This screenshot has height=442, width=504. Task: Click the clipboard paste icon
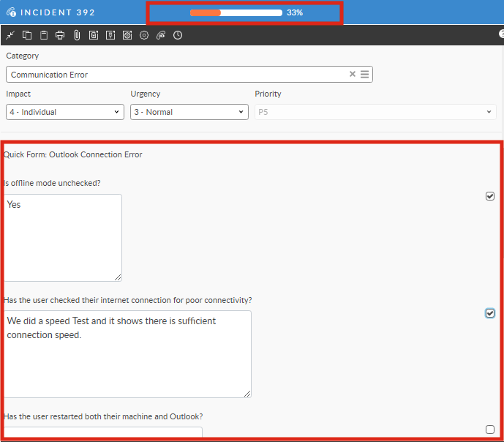43,35
